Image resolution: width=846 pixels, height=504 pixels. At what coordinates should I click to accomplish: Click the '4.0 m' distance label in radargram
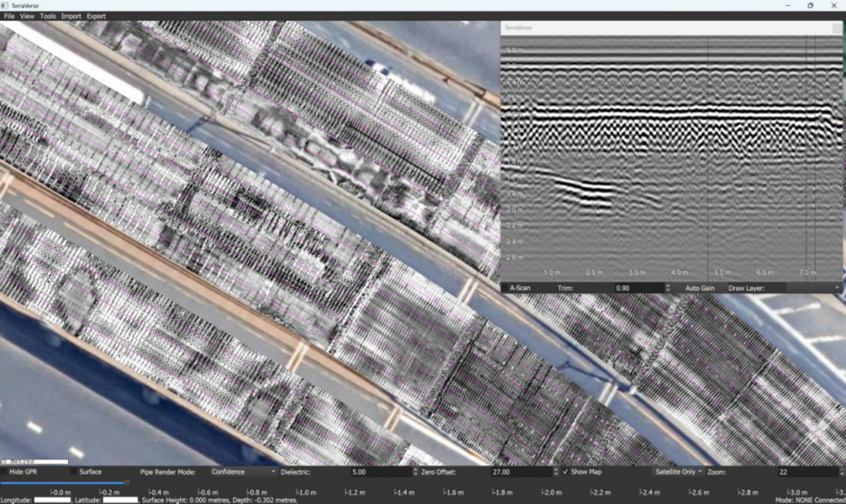[x=679, y=273]
